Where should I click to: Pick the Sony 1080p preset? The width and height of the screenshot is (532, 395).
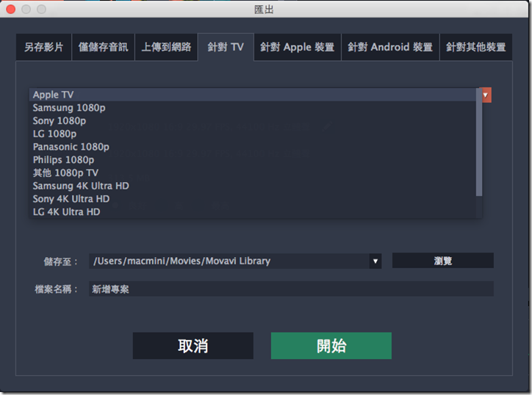(253, 120)
